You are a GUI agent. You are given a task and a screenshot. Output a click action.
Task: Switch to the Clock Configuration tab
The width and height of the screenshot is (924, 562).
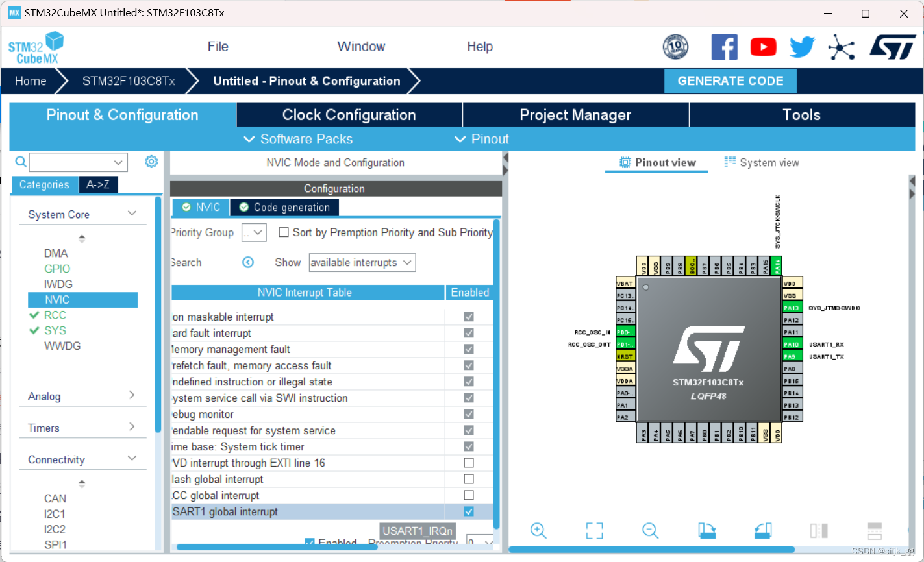(349, 114)
